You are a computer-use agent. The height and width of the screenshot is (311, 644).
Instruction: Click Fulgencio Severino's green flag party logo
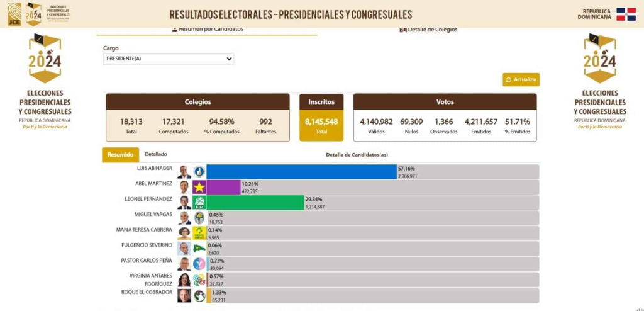pyautogui.click(x=199, y=249)
